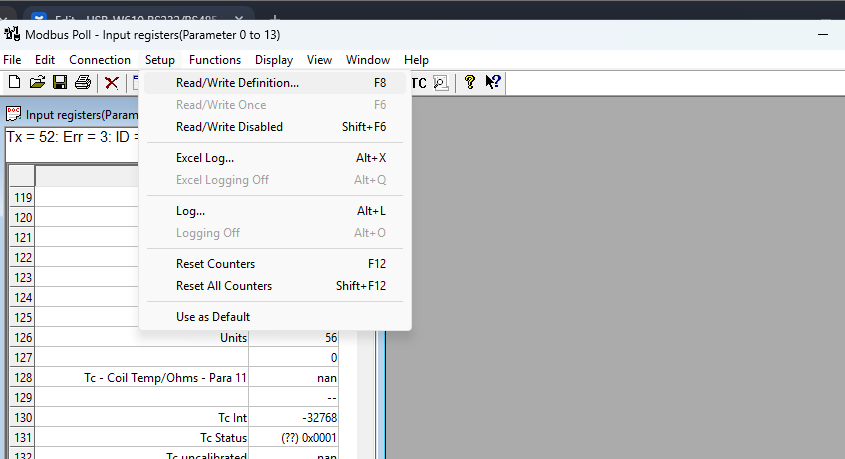
Task: Choose Read/Write Definition from Setup menu
Action: [x=275, y=83]
